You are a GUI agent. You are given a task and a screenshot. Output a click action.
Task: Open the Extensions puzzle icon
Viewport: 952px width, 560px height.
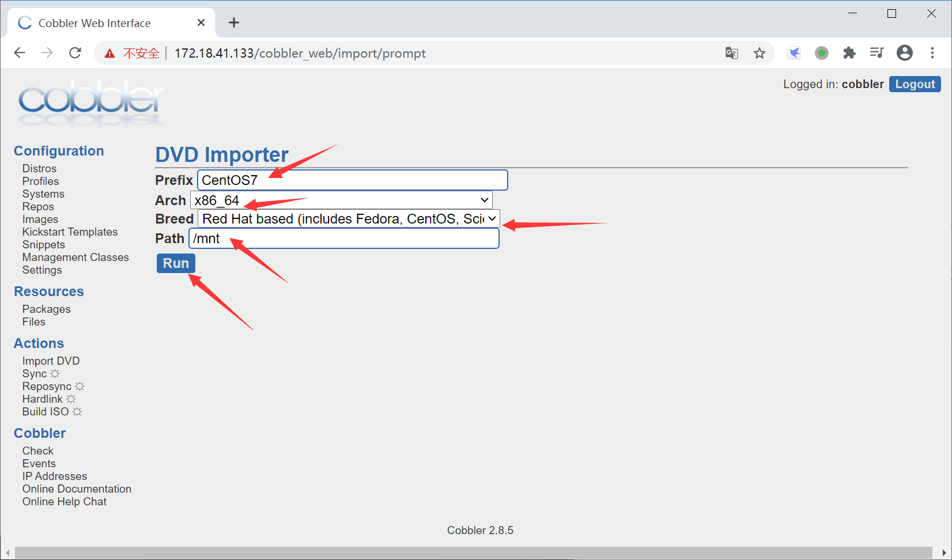849,53
